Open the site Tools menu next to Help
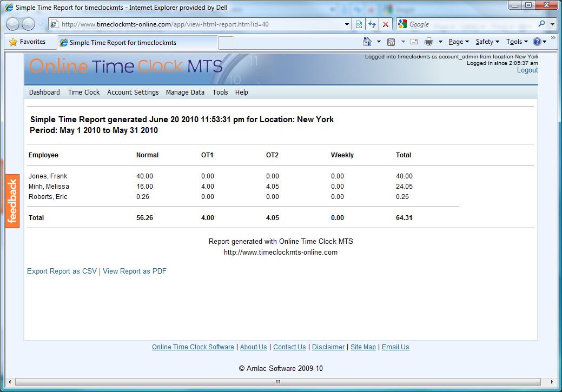The height and width of the screenshot is (392, 562). coord(220,92)
